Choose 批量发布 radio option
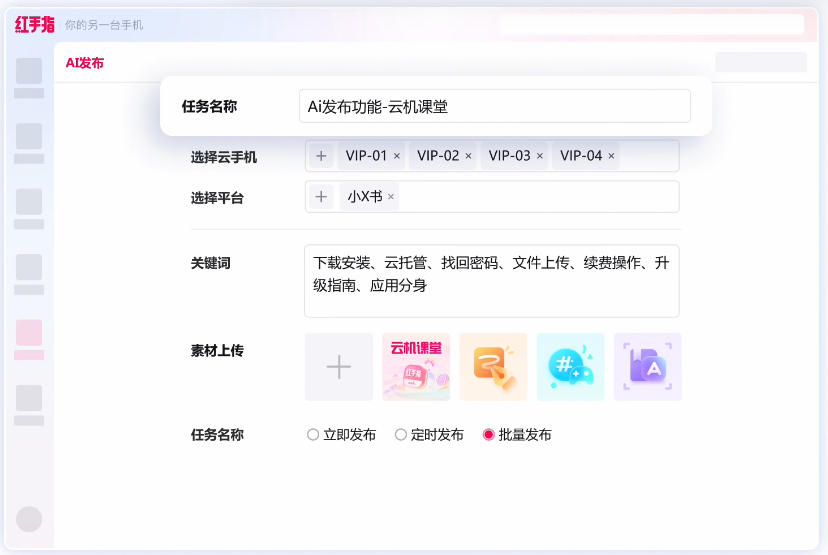 pyautogui.click(x=488, y=435)
